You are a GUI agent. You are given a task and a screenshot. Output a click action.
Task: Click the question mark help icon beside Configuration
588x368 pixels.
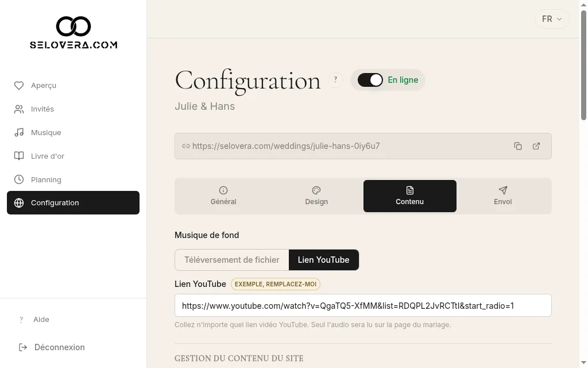point(335,79)
